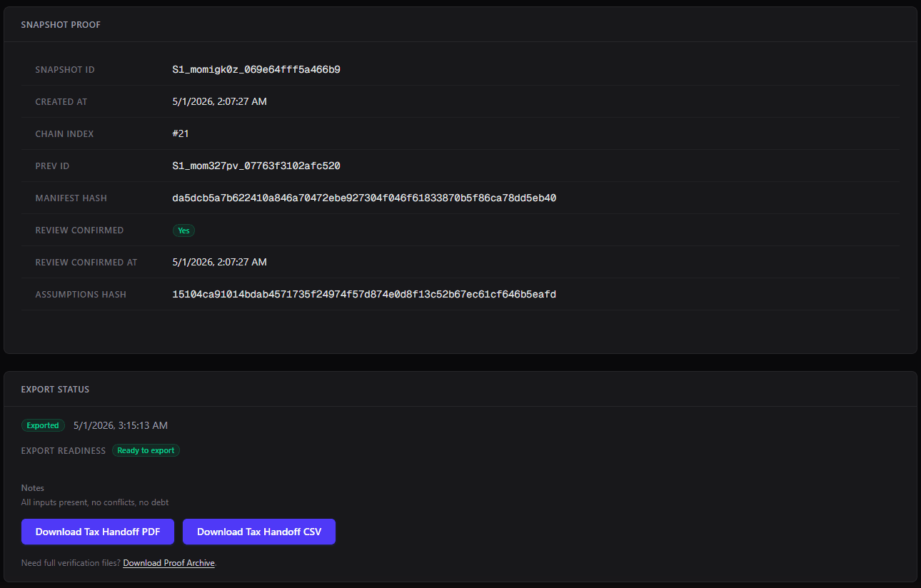Select the assumptions hash starting 15104ca91014
The image size is (921, 588).
point(364,295)
